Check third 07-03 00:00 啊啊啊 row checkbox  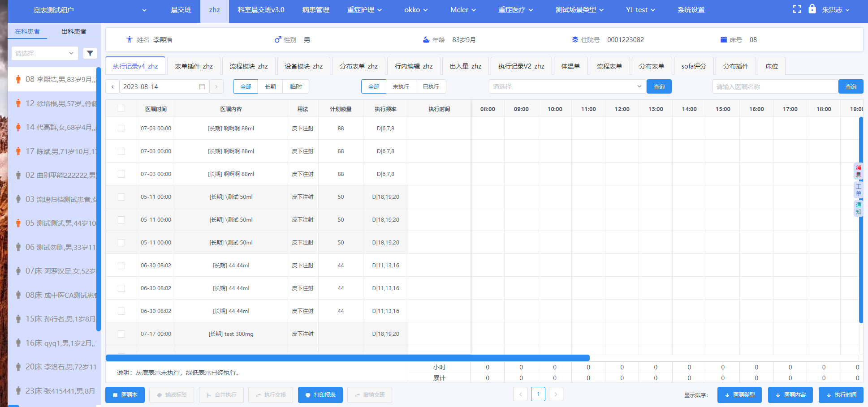tap(121, 174)
